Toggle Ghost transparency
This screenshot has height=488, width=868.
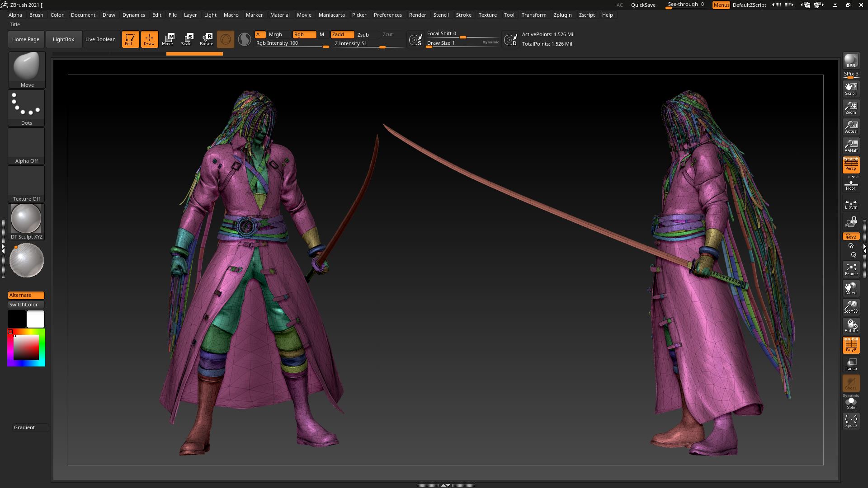[851, 383]
